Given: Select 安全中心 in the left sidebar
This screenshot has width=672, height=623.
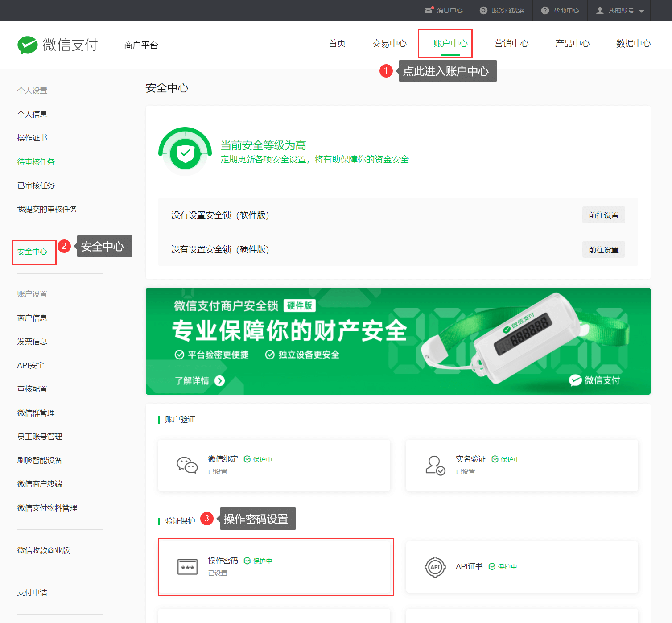Looking at the screenshot, I should pos(32,252).
